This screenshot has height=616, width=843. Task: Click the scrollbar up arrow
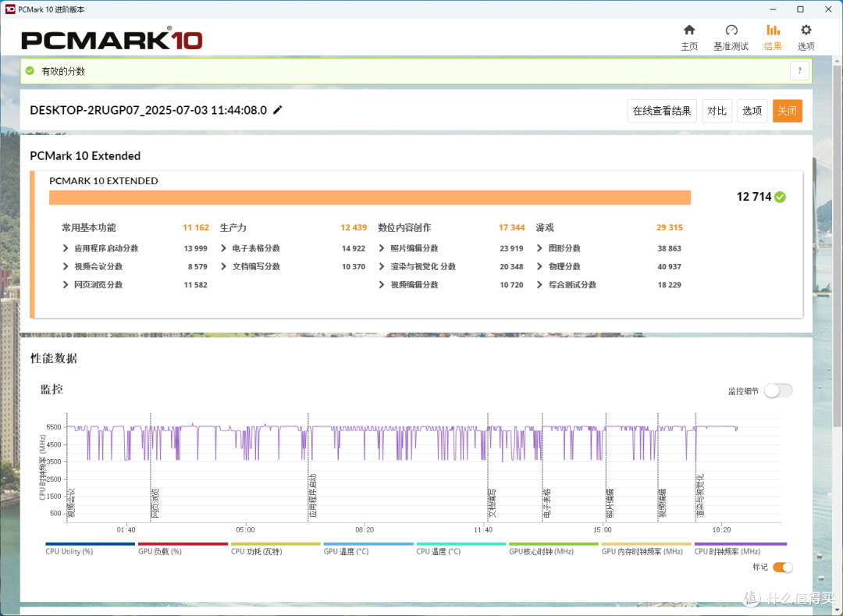click(x=837, y=62)
